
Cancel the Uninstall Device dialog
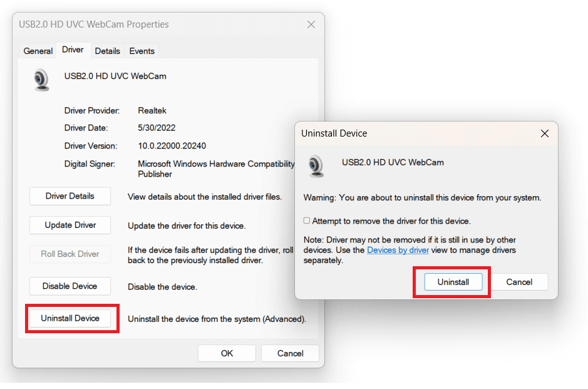point(519,282)
